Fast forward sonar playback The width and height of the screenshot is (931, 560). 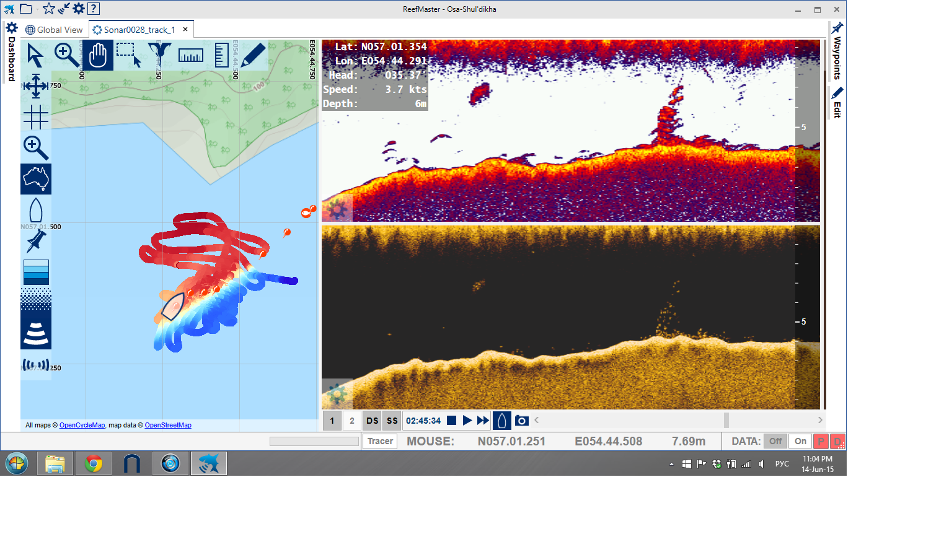pos(483,421)
